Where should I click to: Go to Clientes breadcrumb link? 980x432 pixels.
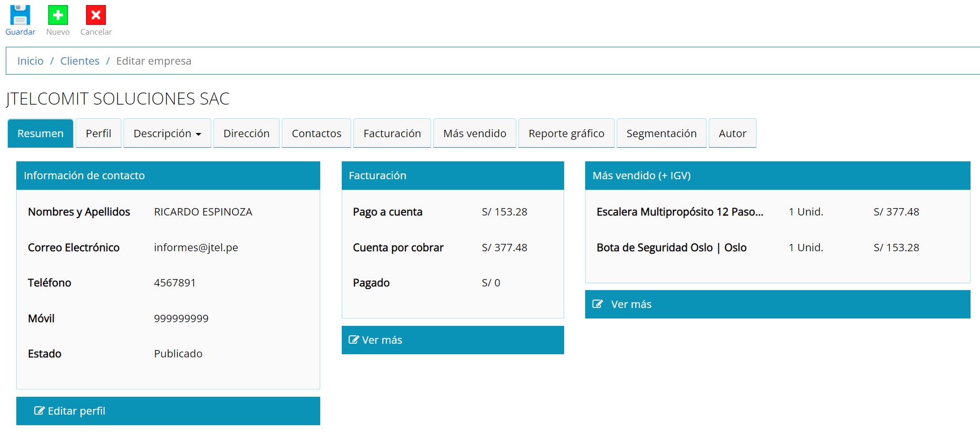point(80,61)
